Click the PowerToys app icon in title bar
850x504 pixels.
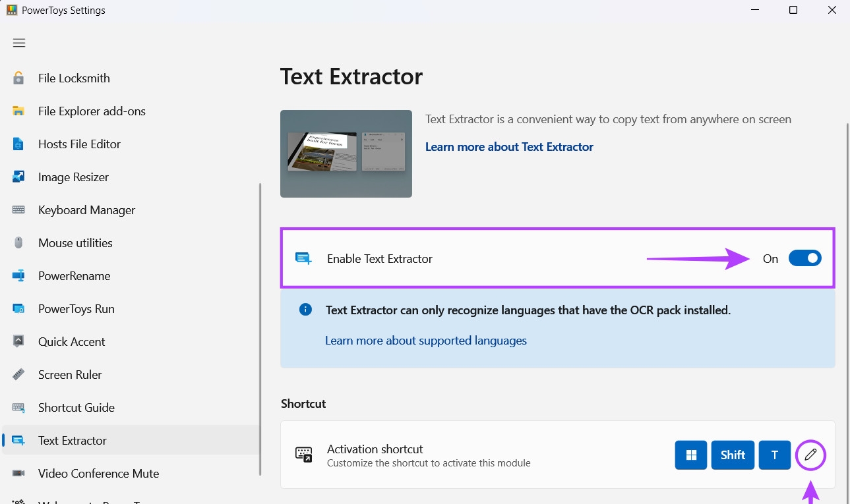pyautogui.click(x=11, y=10)
